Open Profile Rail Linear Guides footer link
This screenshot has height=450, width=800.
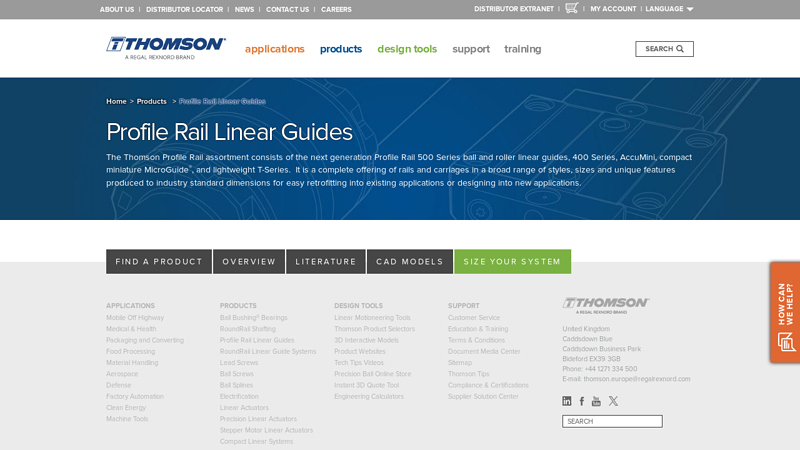pos(257,340)
